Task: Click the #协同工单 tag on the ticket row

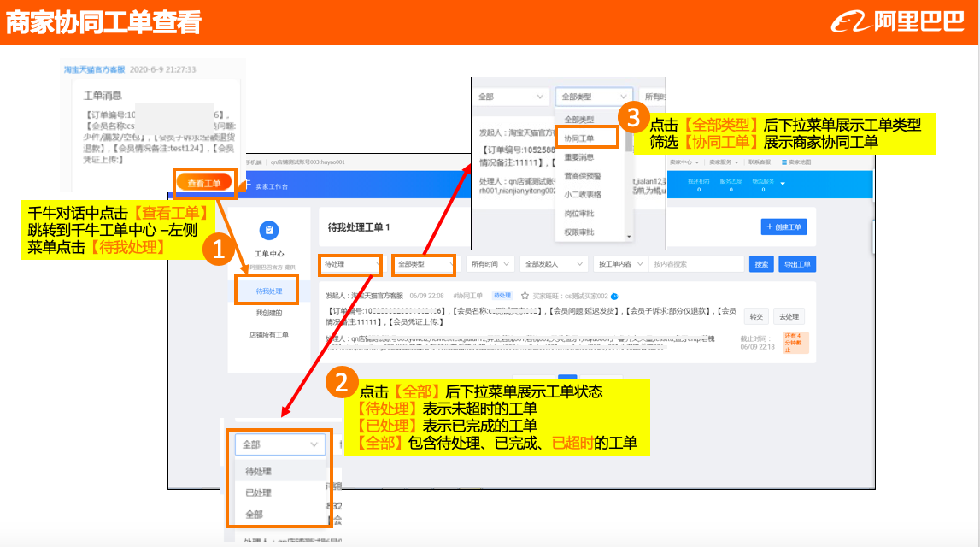Action: tap(468, 296)
